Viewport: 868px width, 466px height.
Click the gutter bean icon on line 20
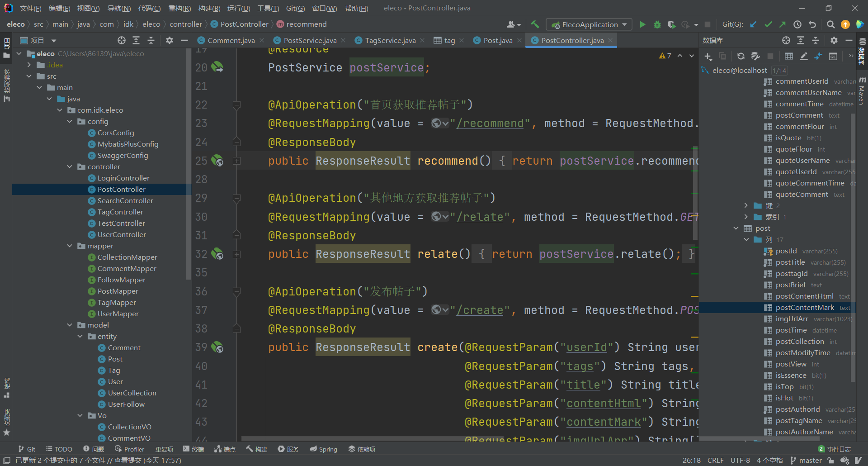[x=217, y=67]
